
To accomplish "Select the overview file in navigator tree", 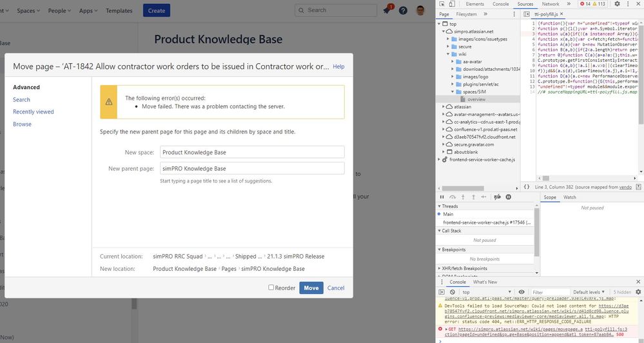I will (476, 99).
